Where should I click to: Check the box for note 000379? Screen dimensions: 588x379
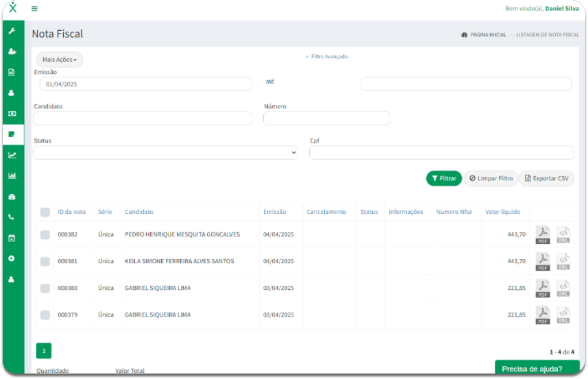coord(45,315)
